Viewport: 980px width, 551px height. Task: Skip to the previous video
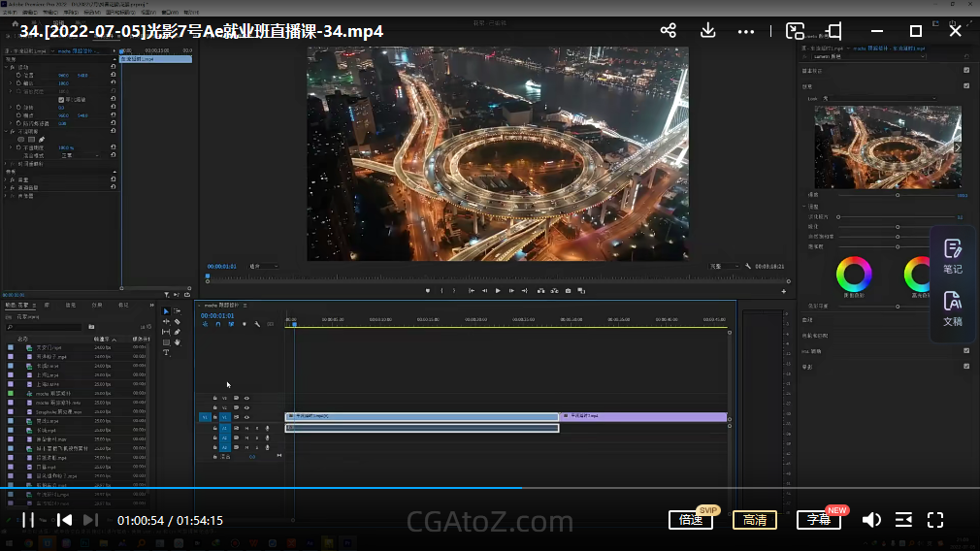pyautogui.click(x=64, y=520)
